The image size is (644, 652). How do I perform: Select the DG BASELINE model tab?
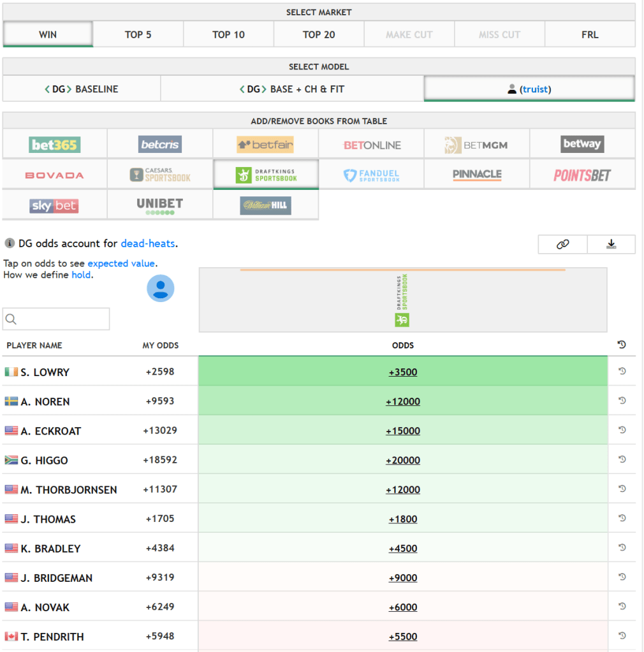click(81, 89)
